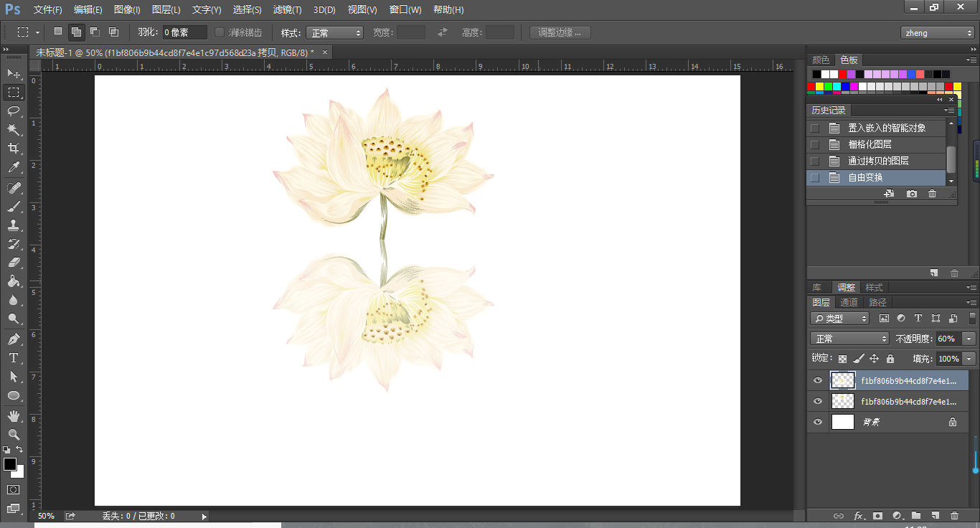Viewport: 980px width, 528px height.
Task: Select the Magic Wand tool
Action: (x=14, y=129)
